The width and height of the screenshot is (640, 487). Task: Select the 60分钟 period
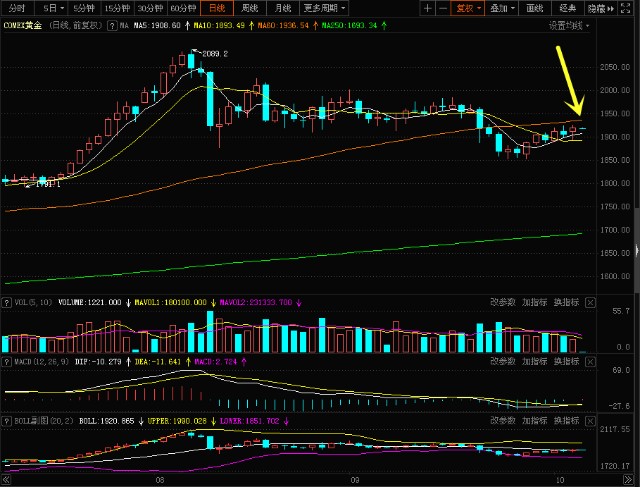coord(184,8)
